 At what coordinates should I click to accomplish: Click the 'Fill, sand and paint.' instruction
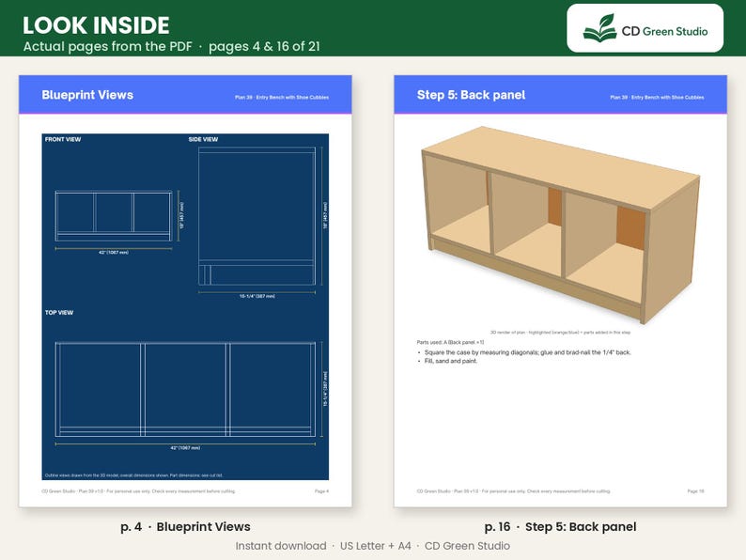click(451, 361)
